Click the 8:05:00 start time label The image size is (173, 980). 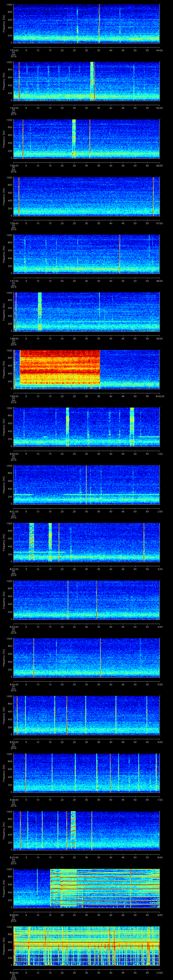click(14, 742)
